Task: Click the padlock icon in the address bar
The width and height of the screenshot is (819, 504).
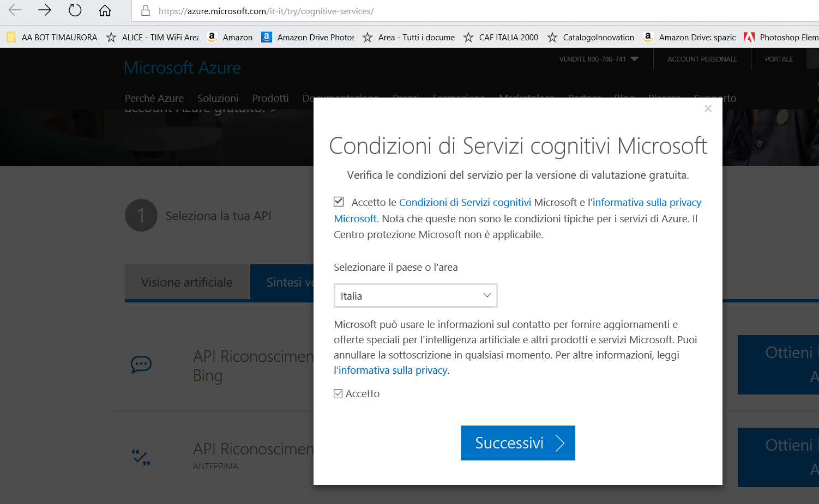Action: pos(146,11)
